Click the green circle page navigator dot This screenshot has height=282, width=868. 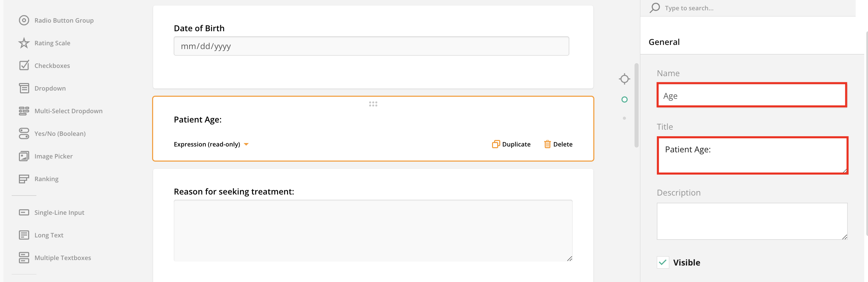pyautogui.click(x=624, y=99)
